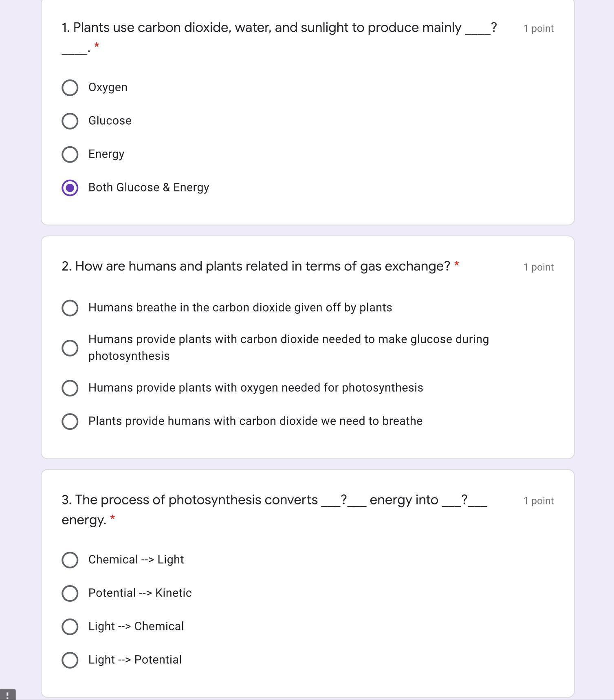The image size is (614, 700).
Task: Click the Light --> Chemical label text
Action: tap(136, 627)
